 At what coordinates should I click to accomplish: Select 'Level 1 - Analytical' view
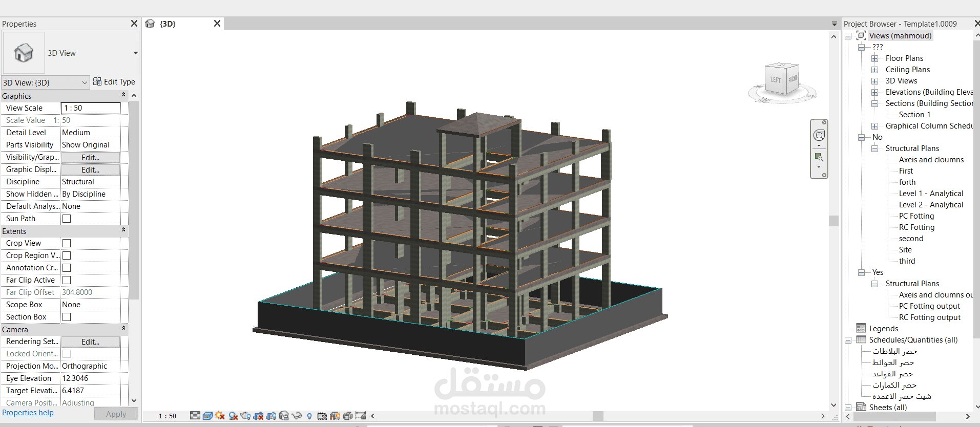coord(931,194)
